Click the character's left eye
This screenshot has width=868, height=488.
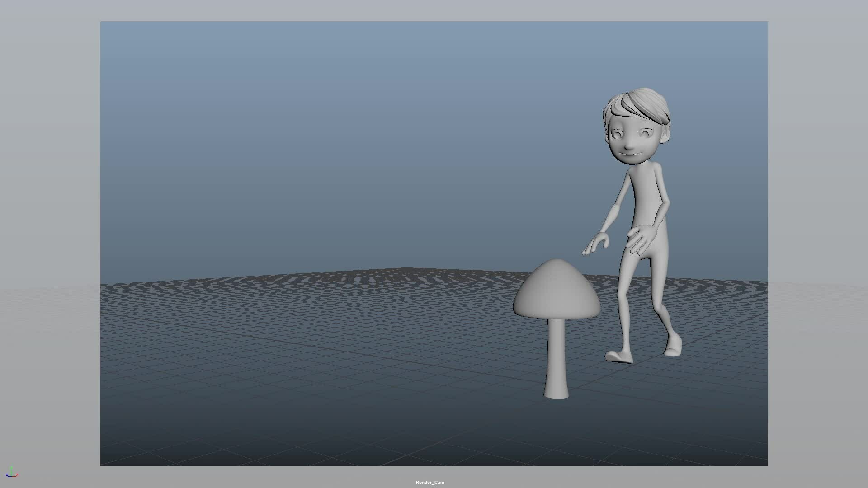coord(617,135)
